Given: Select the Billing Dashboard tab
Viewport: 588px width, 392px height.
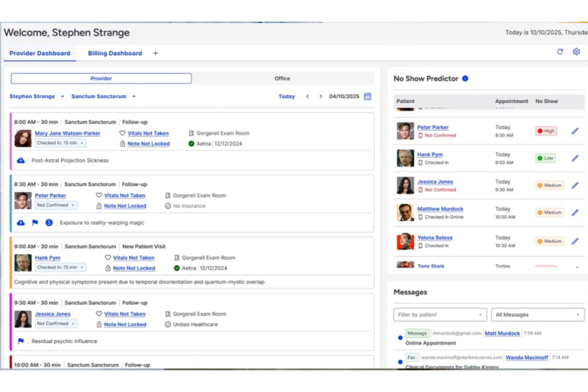Looking at the screenshot, I should coord(115,53).
